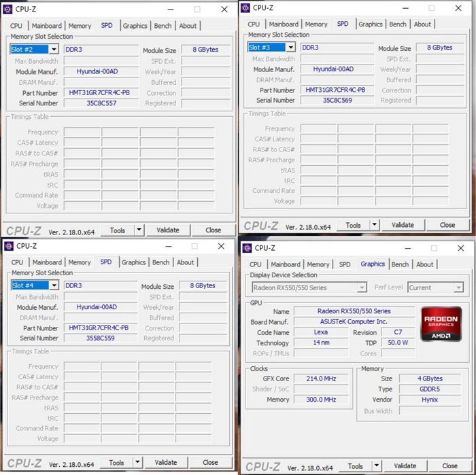Viewport: 476px width, 475px height.
Task: Click the Close button in the Graphics window
Action: [450, 466]
